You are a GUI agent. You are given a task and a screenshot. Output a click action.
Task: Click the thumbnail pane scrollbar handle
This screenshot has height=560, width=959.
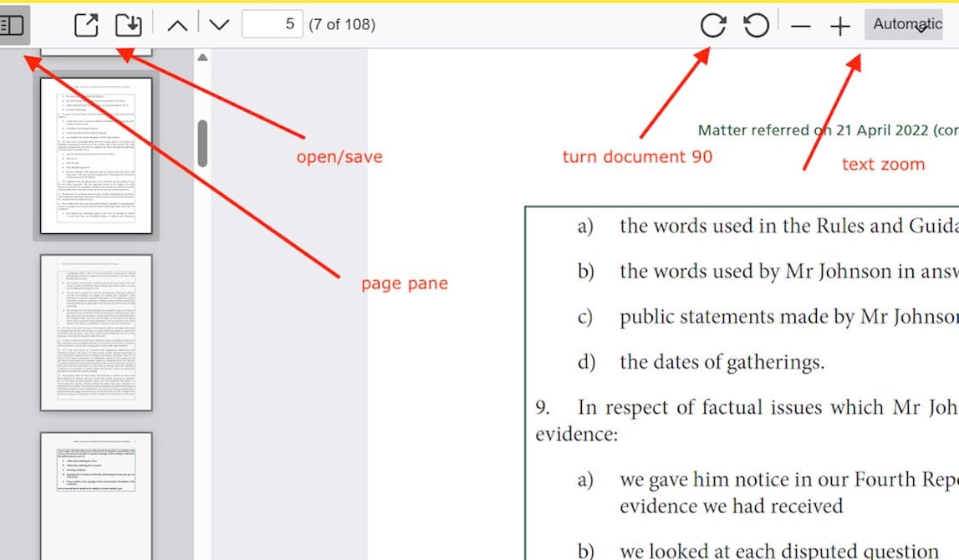click(202, 143)
